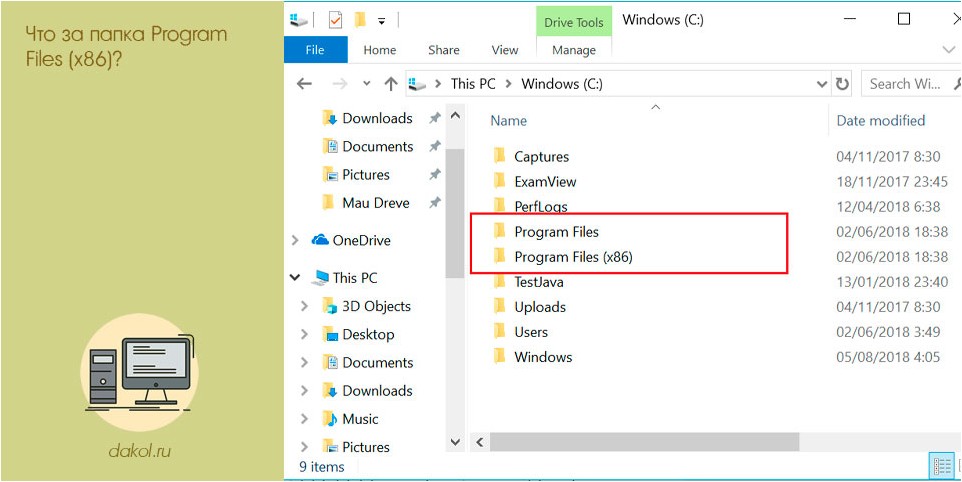Expand the OneDrive node
Image resolution: width=962 pixels, height=482 pixels.
(x=295, y=240)
